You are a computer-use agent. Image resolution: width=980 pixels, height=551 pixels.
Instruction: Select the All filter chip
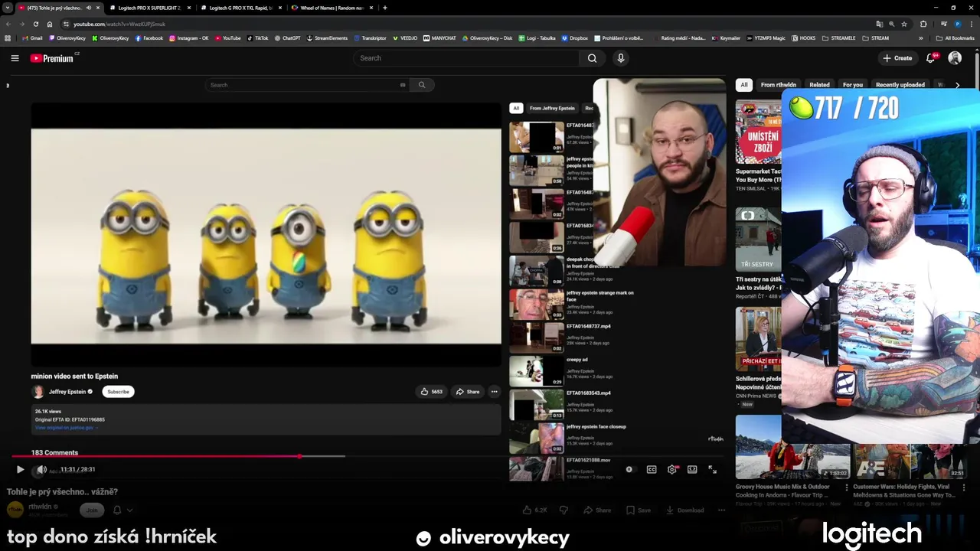(x=744, y=85)
